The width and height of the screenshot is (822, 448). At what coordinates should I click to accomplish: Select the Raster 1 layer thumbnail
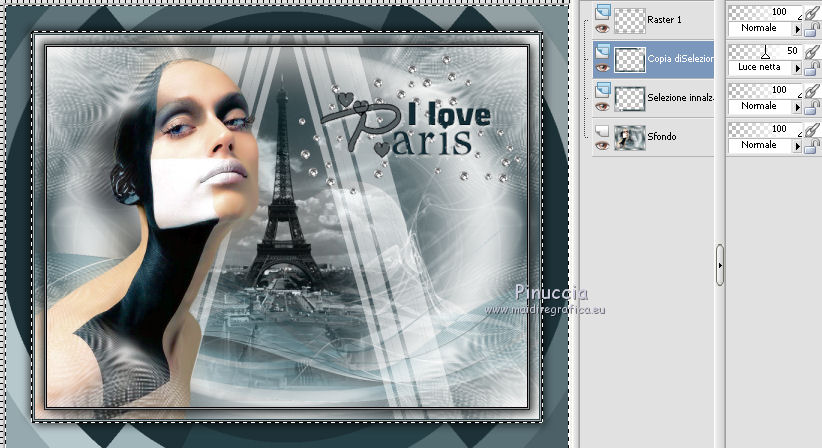[629, 20]
